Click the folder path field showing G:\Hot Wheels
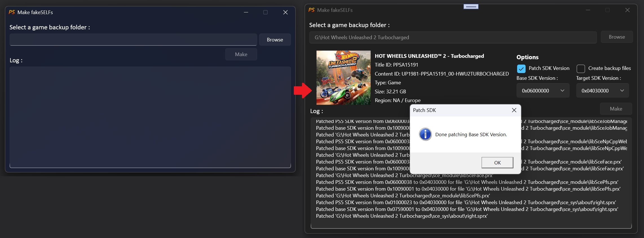 (x=453, y=38)
